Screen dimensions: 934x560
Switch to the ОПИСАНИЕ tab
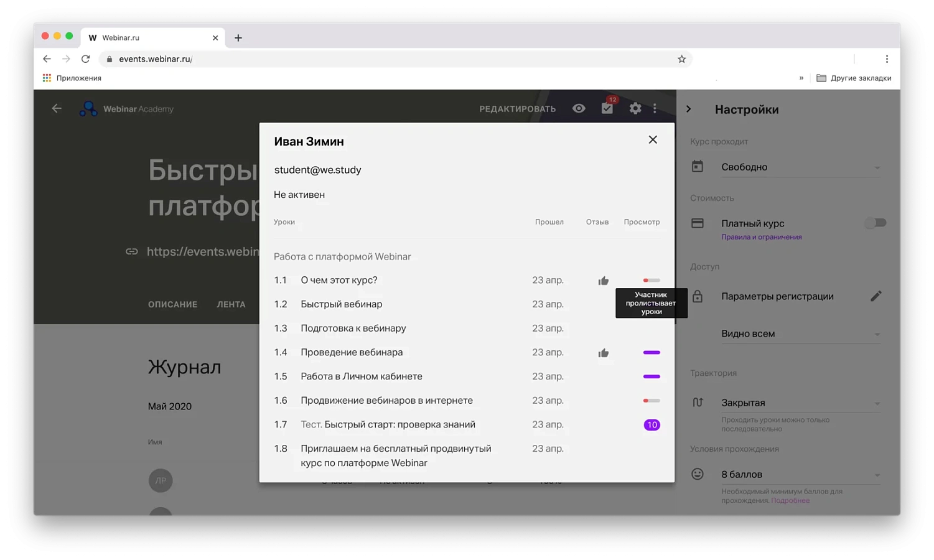[172, 304]
